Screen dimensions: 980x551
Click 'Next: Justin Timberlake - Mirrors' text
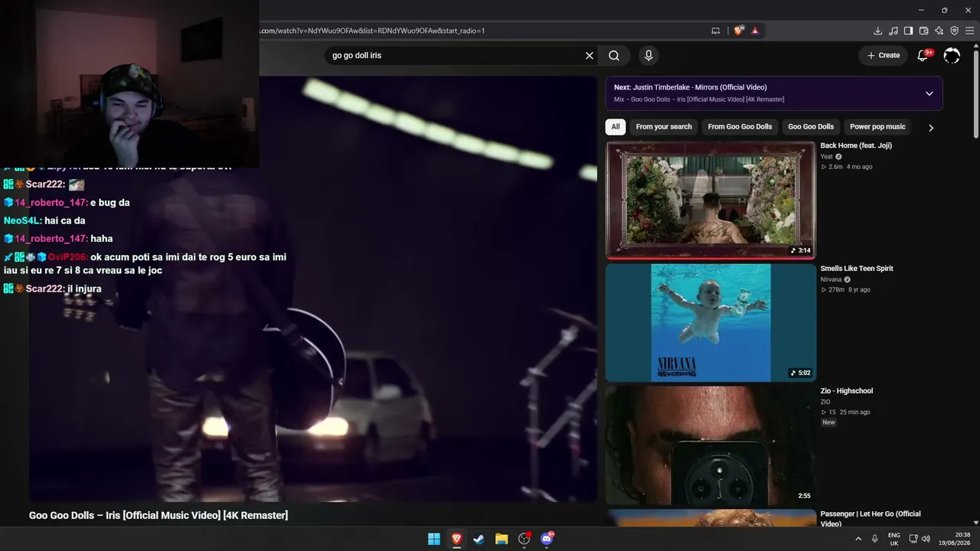coord(690,87)
